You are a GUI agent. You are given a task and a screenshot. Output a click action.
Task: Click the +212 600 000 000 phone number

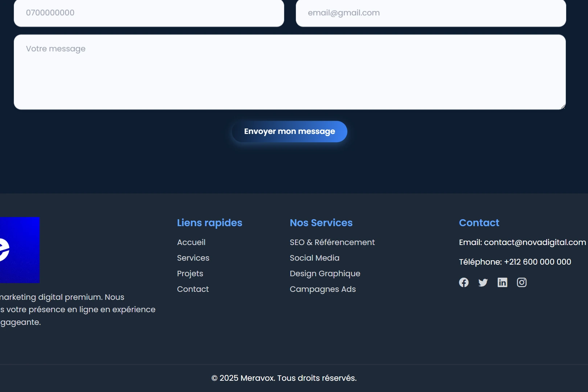tap(537, 262)
